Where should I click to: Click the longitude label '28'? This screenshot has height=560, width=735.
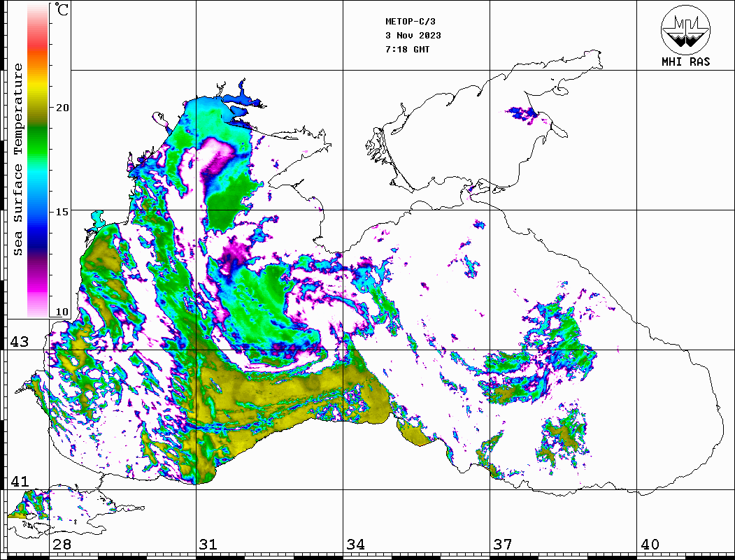point(62,545)
